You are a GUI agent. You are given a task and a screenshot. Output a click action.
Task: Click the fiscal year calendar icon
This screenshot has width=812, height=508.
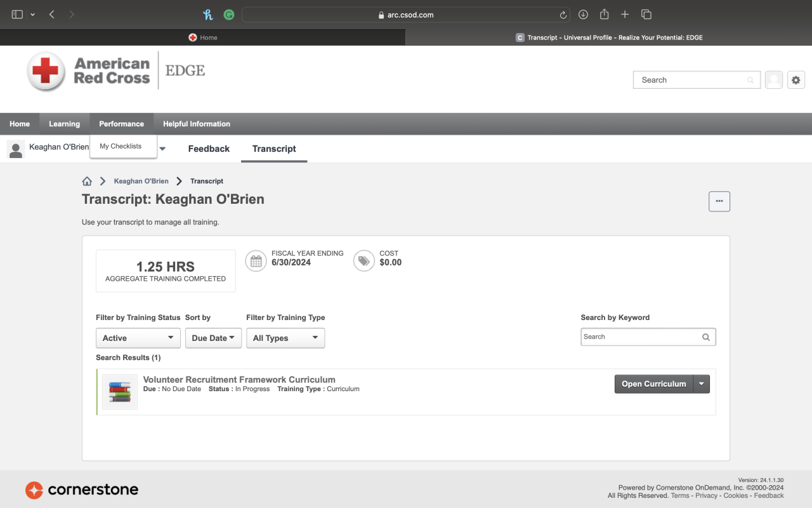tap(256, 260)
